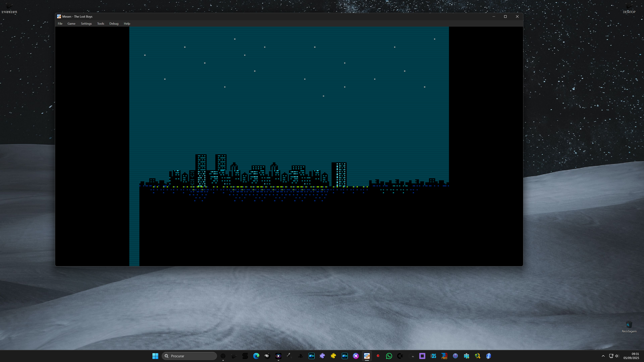Open the Windows Start menu

(155, 356)
